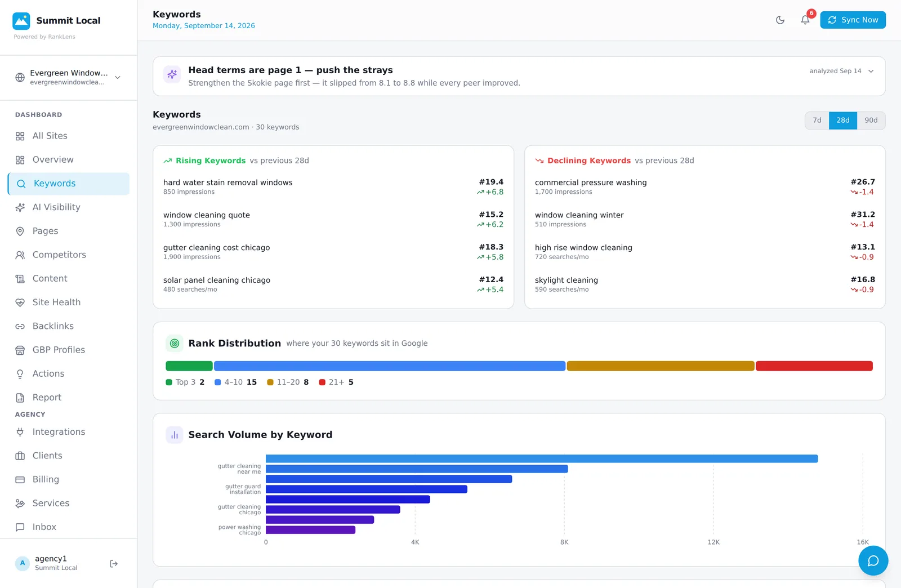Click the Content scroll icon
Viewport: 901px width, 588px height.
tap(20, 279)
